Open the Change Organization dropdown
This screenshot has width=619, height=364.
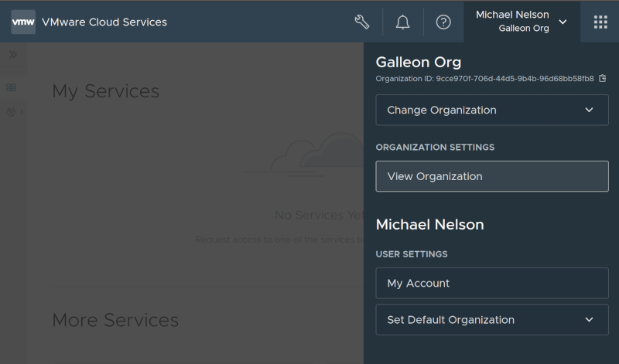[x=491, y=110]
